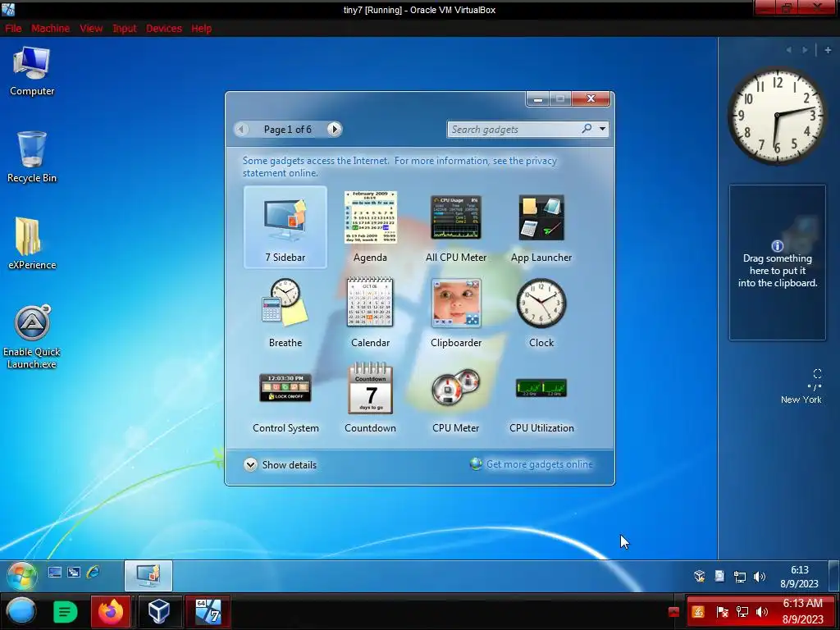
Task: Select the Control System gadget
Action: coord(285,388)
